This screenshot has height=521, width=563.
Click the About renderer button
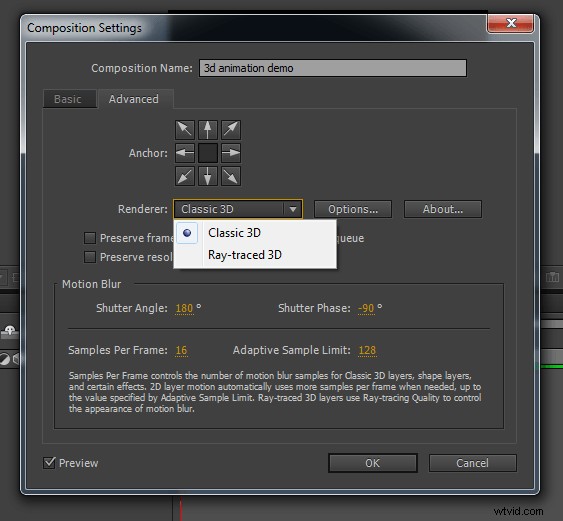coord(443,209)
